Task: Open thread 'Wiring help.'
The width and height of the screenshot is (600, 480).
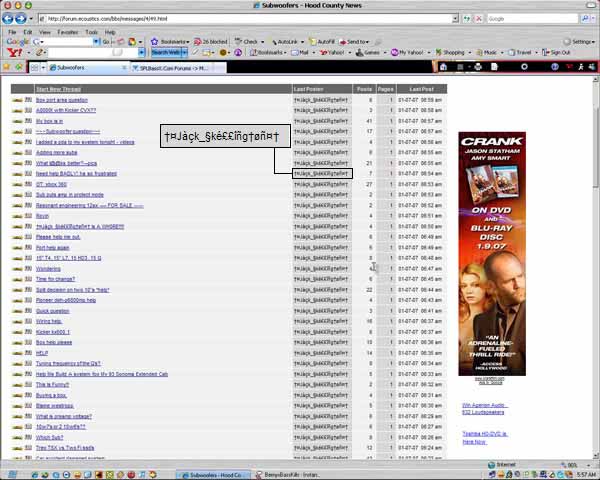Action: tap(49, 322)
